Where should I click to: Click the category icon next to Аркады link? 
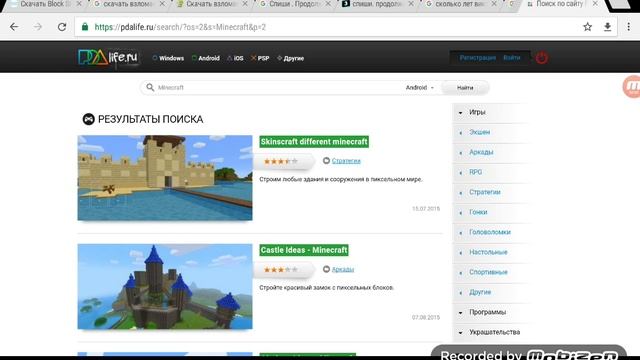[326, 269]
